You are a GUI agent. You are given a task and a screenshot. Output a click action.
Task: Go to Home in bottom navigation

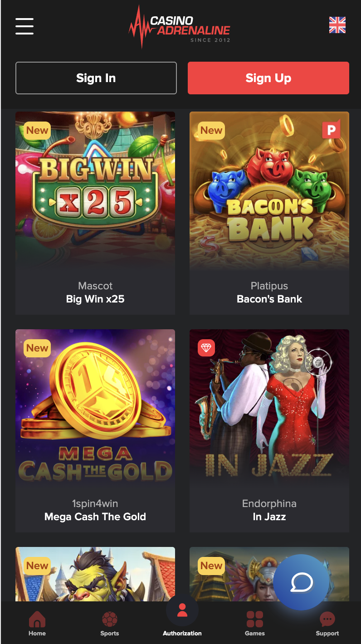(x=37, y=624)
